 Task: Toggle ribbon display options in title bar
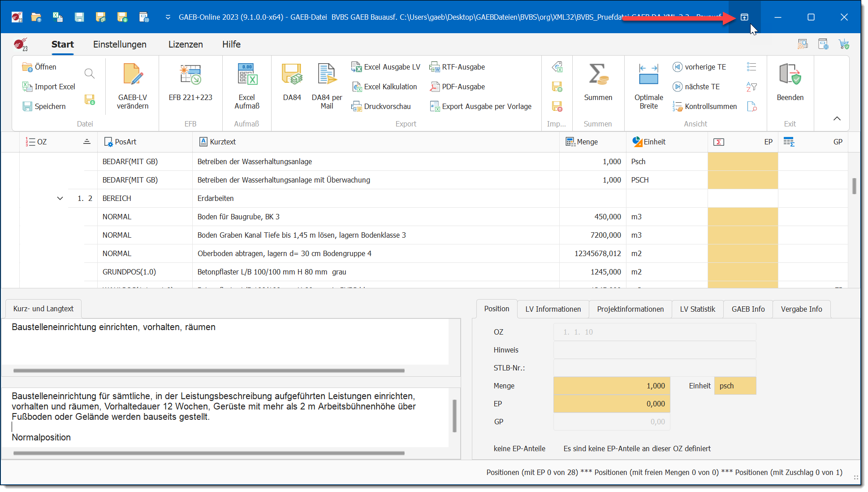click(x=744, y=17)
